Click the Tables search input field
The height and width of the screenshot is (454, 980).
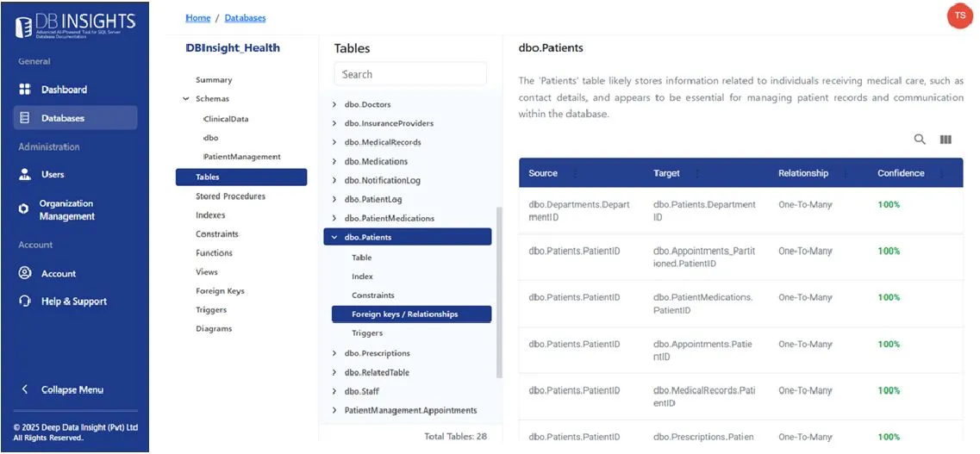coord(410,74)
